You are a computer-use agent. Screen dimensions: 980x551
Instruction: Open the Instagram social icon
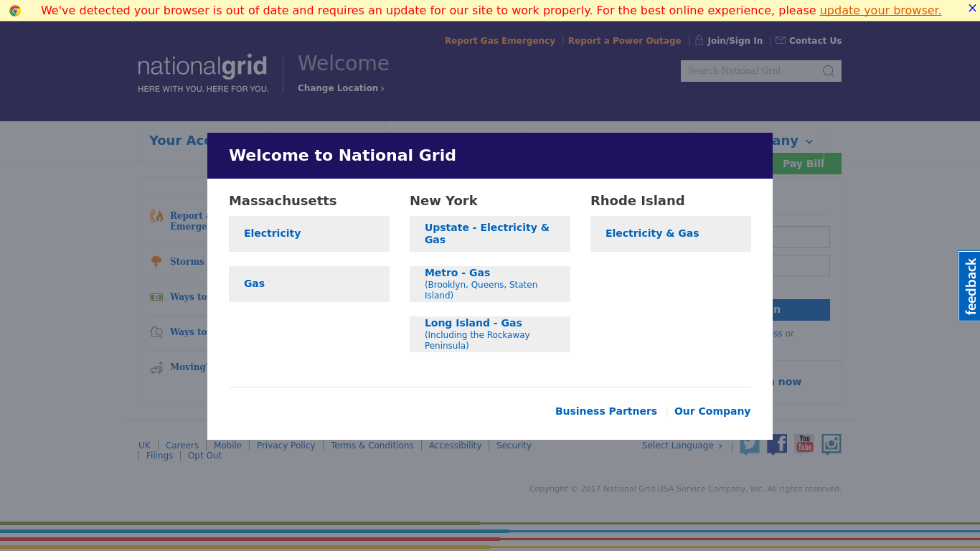831,445
